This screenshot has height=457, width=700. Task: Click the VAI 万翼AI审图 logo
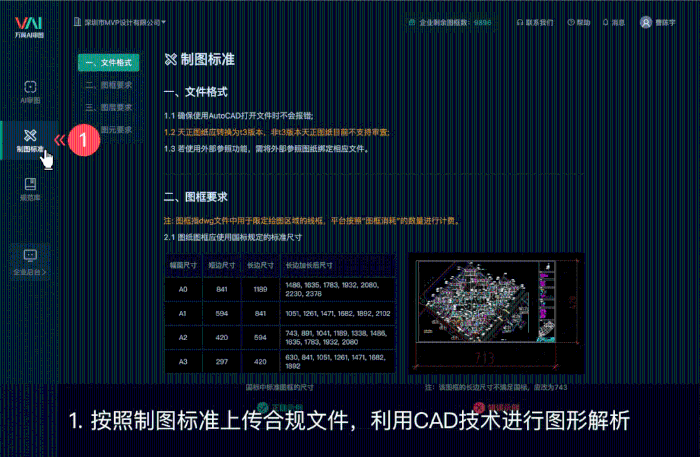(30, 28)
